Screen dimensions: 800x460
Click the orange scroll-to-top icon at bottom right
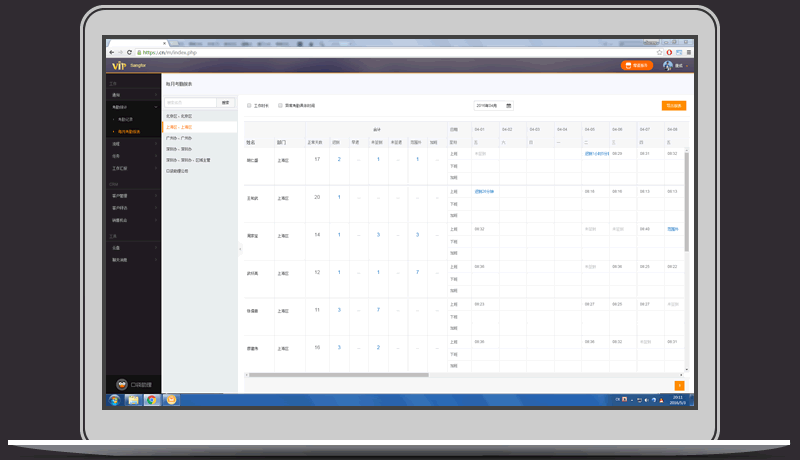pos(680,385)
